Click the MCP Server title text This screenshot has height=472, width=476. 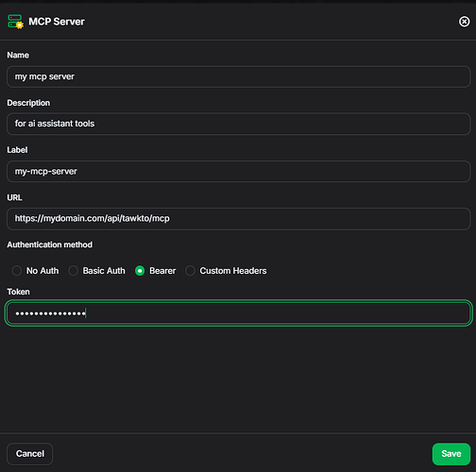tap(57, 22)
